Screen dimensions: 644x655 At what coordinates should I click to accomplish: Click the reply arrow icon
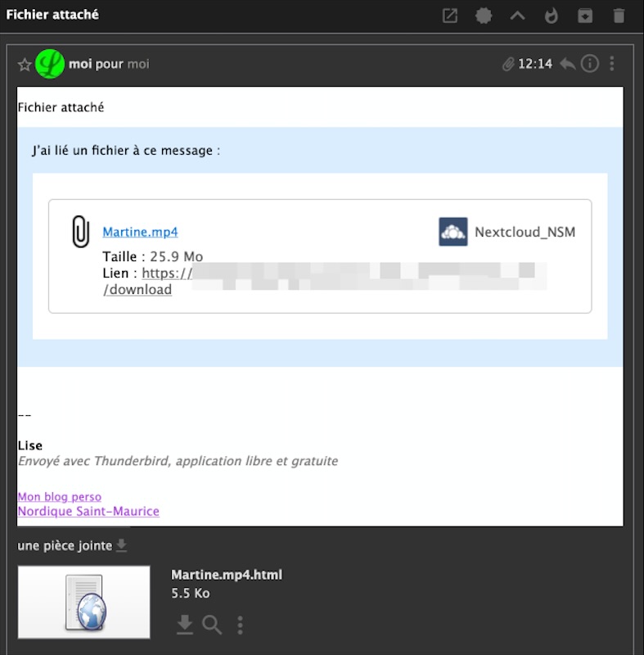[568, 64]
